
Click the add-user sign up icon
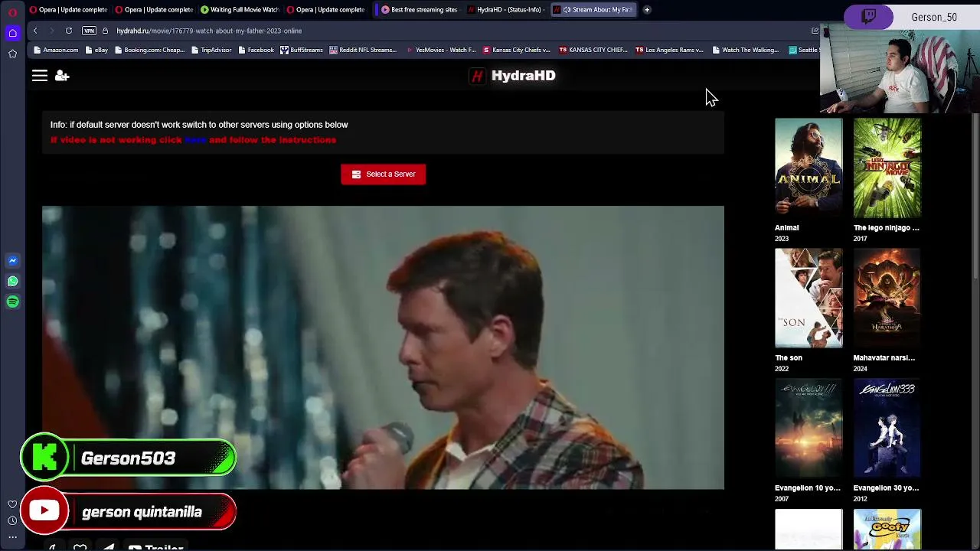(62, 76)
